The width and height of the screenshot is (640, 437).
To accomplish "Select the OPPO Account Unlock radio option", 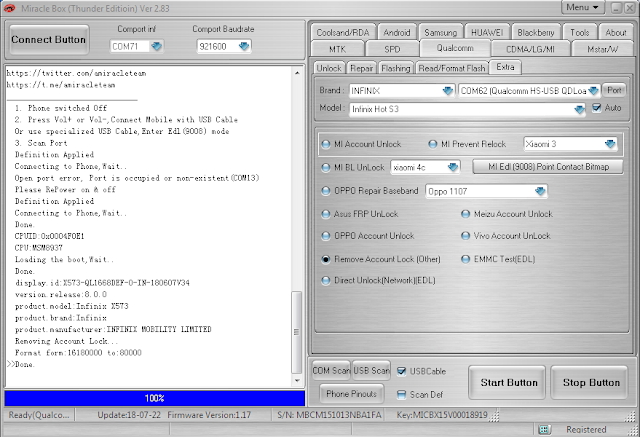I will (x=326, y=235).
